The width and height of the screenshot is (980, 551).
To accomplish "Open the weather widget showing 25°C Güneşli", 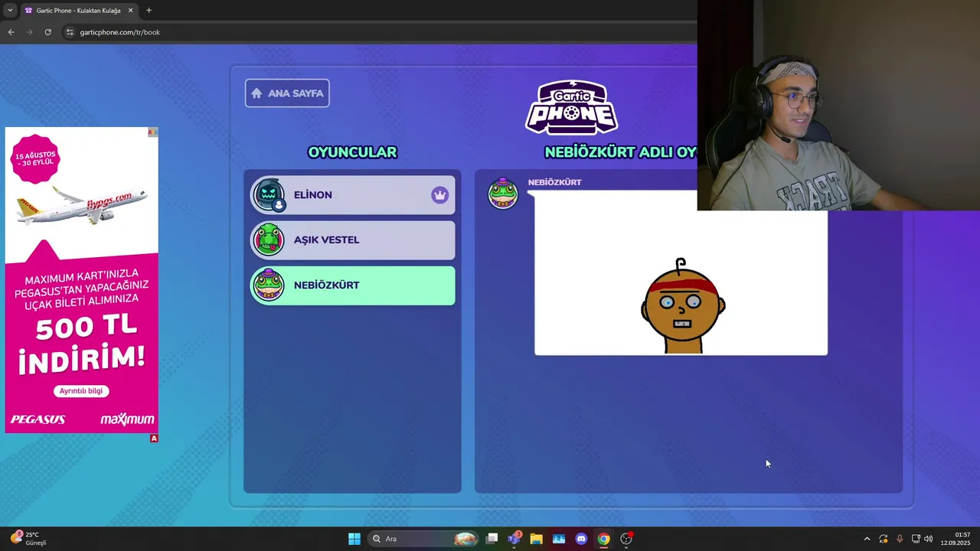I will (x=29, y=539).
